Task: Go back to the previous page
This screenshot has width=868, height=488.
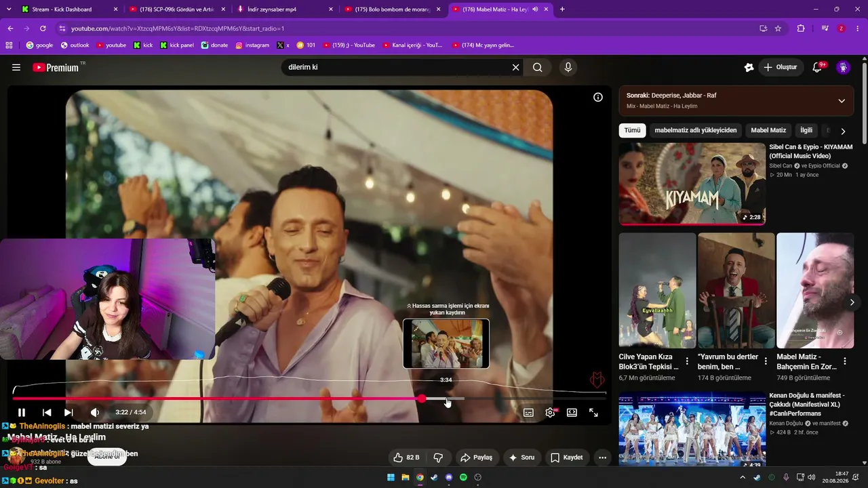Action: coord(10,28)
